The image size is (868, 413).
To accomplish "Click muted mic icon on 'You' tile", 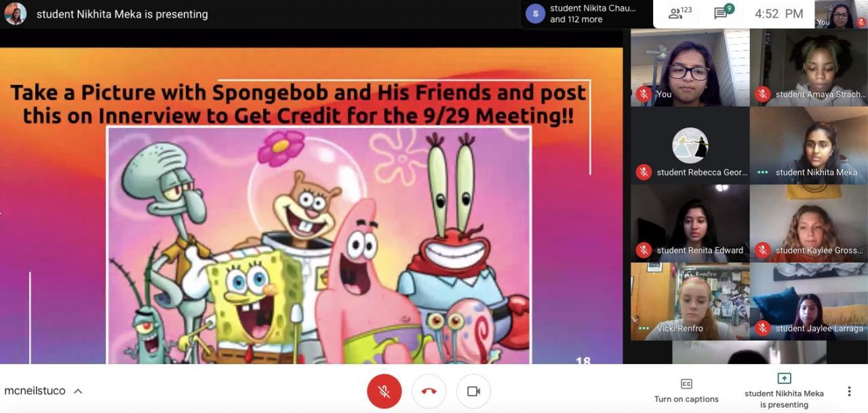I will pos(644,94).
